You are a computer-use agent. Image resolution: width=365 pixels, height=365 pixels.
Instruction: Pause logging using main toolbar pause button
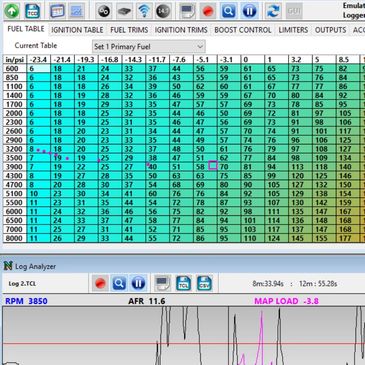click(249, 11)
